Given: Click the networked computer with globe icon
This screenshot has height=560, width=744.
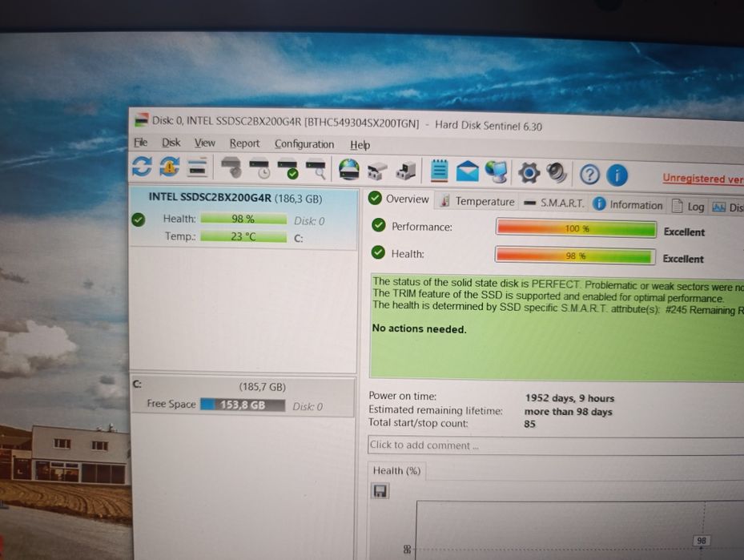Looking at the screenshot, I should click(497, 172).
